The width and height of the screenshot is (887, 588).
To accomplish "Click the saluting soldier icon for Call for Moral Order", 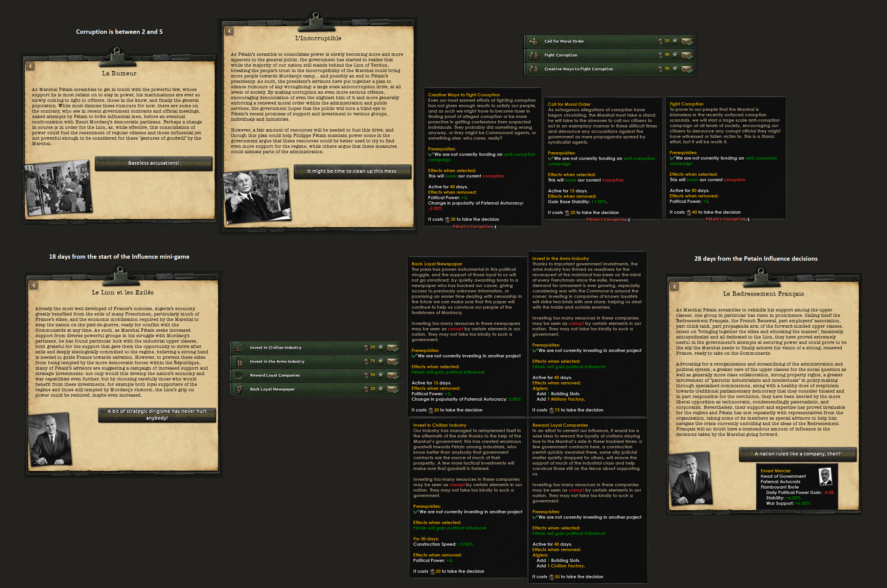I will click(533, 41).
